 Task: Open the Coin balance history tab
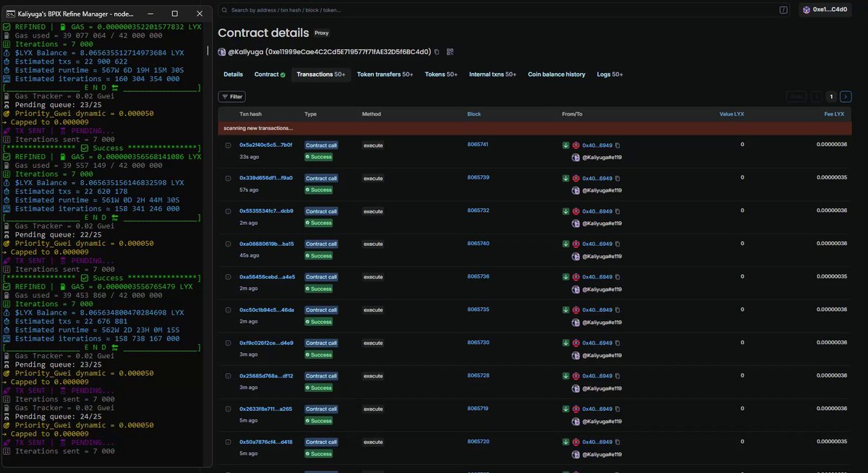pos(556,74)
